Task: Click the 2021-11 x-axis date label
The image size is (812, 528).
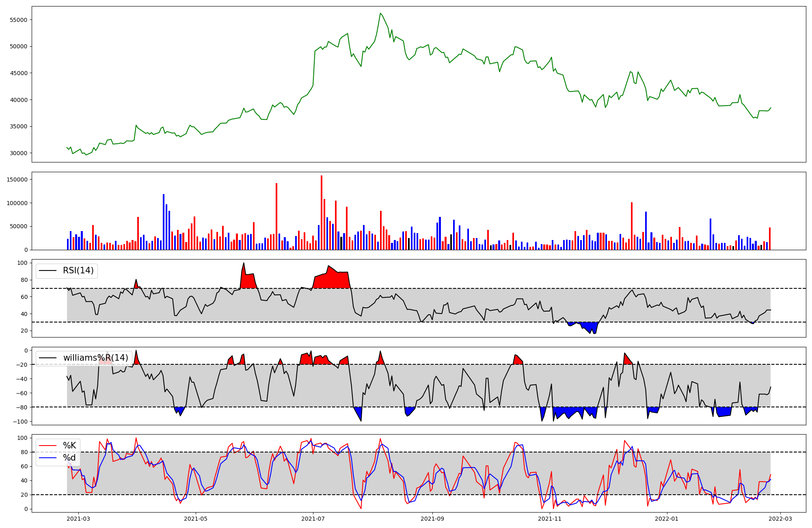Action: click(550, 519)
